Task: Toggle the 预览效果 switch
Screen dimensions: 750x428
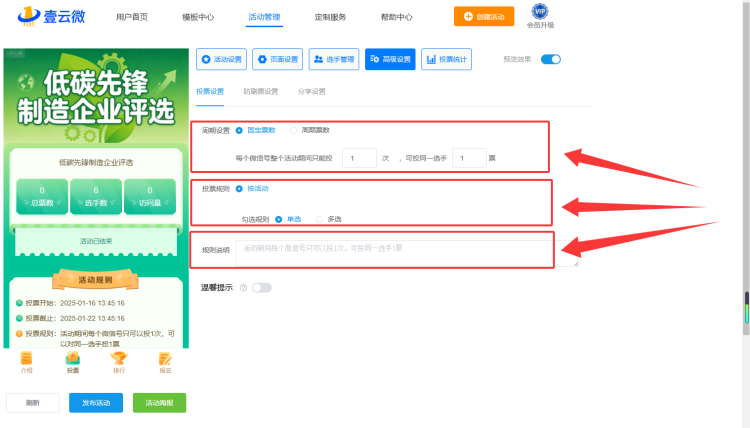Action: 551,59
